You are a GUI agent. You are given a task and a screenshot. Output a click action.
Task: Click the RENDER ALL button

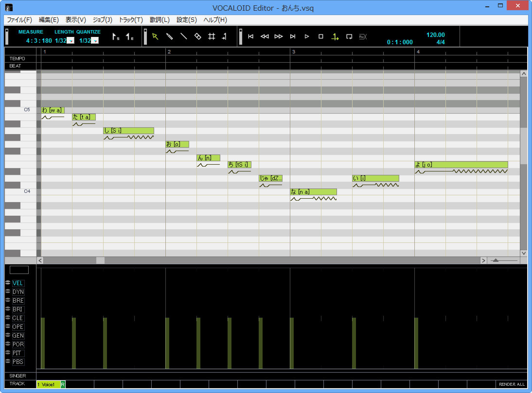pos(512,384)
